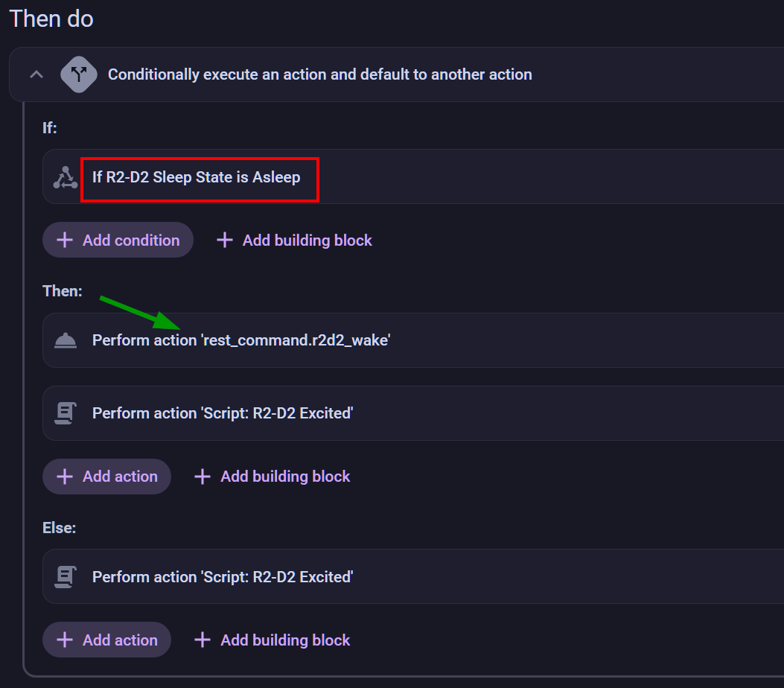Image resolution: width=784 pixels, height=688 pixels.
Task: Click Add building block under Else section
Action: 272,640
